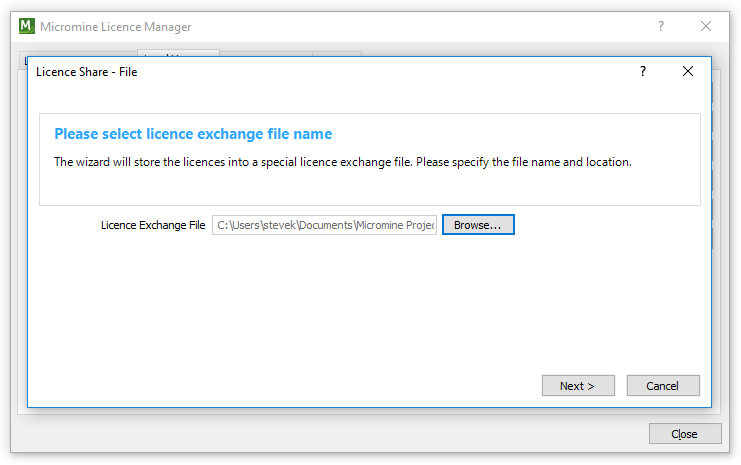Close the Micromine Licence Manager window
Screen dimensions: 741x465
(706, 26)
